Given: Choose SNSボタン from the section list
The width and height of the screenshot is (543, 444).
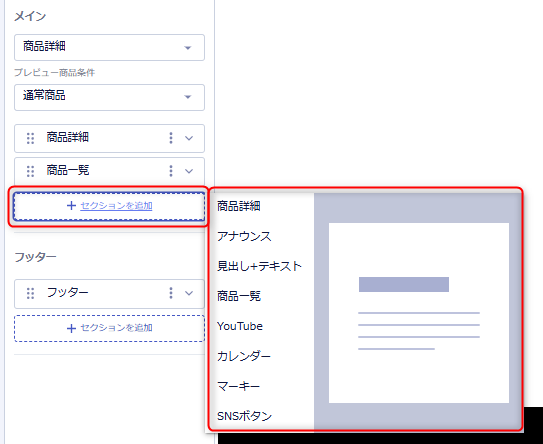Looking at the screenshot, I should 244,416.
